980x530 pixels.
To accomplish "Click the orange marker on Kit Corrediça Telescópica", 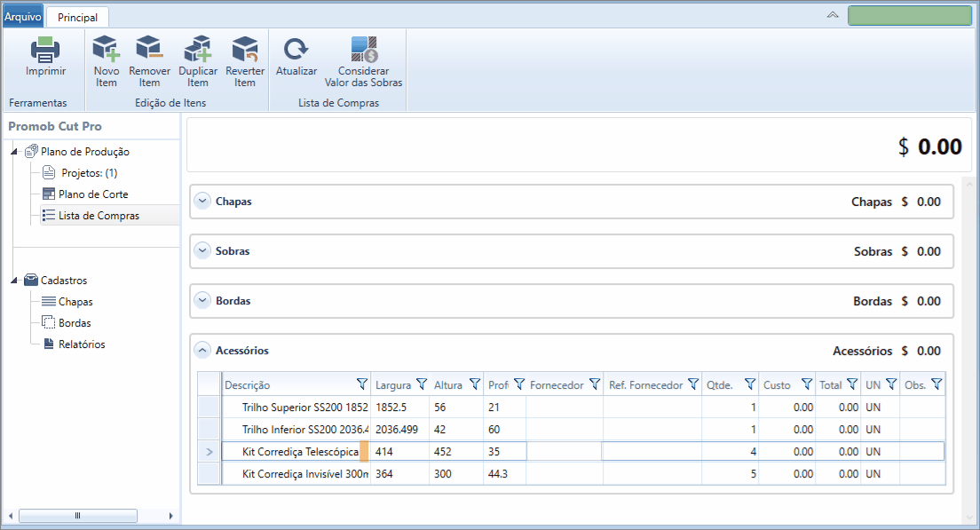I will pos(364,451).
